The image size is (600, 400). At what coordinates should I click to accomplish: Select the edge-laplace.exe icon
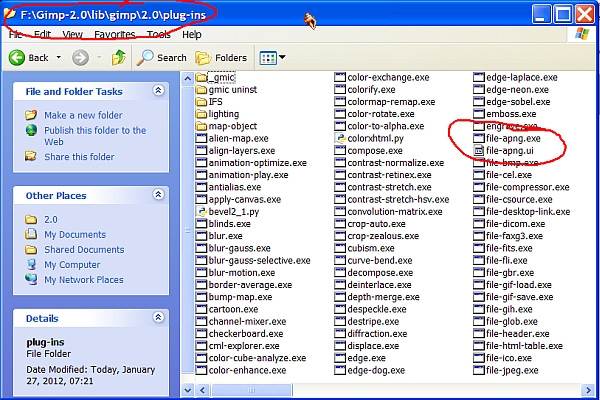479,77
